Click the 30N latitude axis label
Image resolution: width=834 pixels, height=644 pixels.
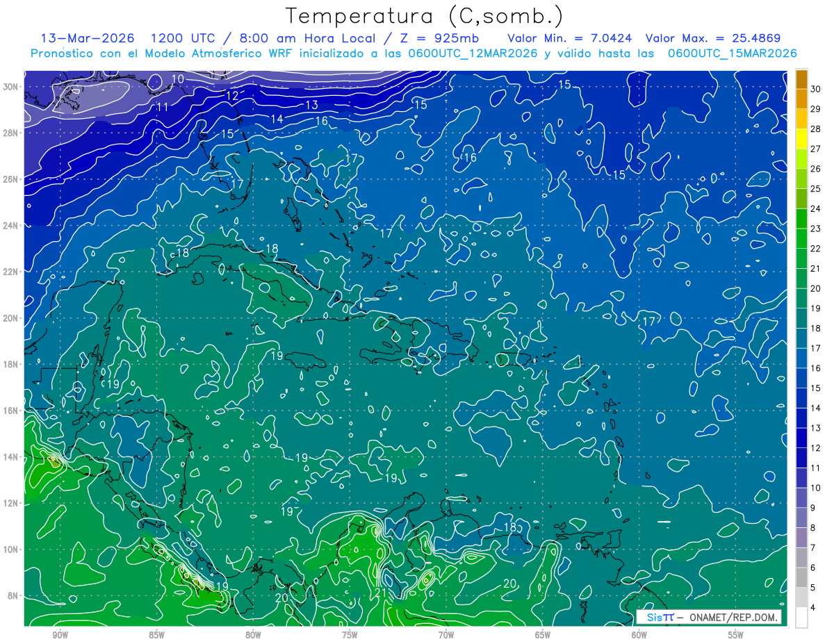point(12,87)
